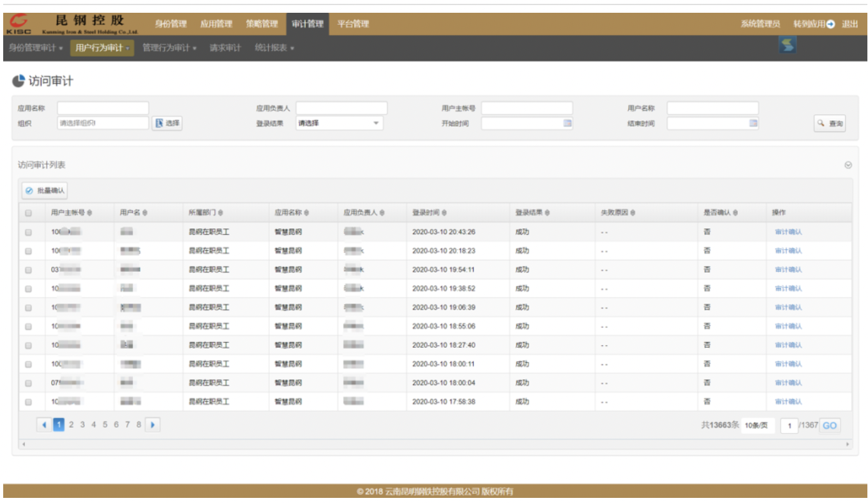868x503 pixels.
Task: Check the row logged in at 20:18:23
Action: click(x=28, y=251)
